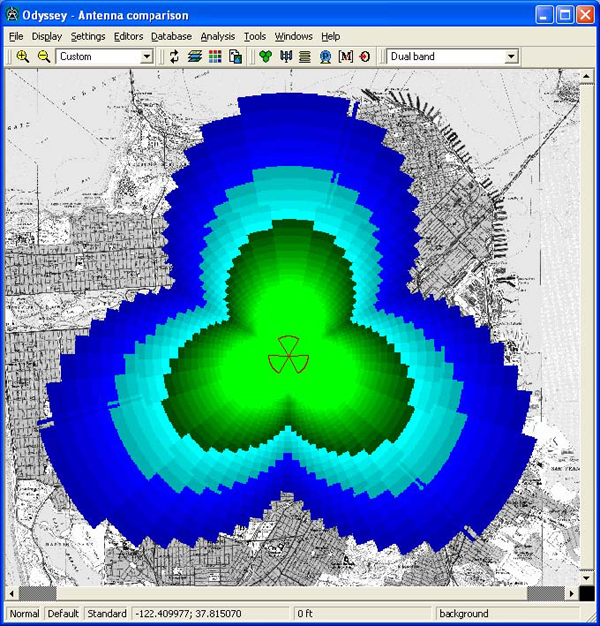Click the zoom out magnifier icon
Image resolution: width=600 pixels, height=626 pixels.
43,57
